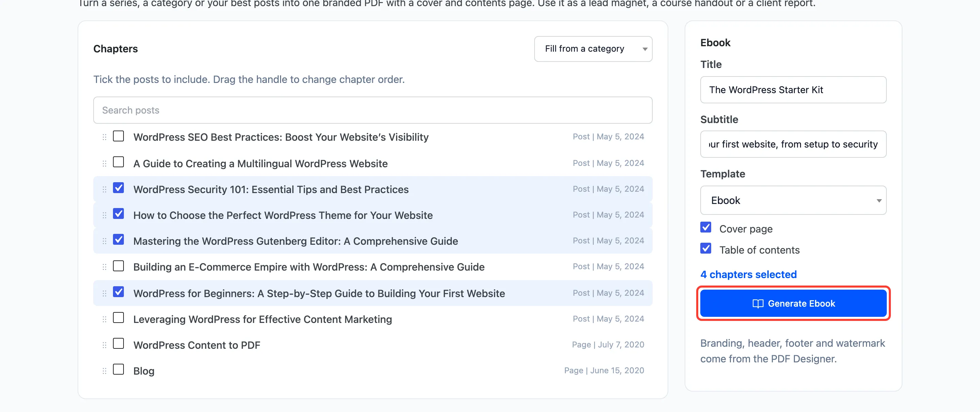Tick the Blog page checkbox
980x412 pixels.
point(118,370)
